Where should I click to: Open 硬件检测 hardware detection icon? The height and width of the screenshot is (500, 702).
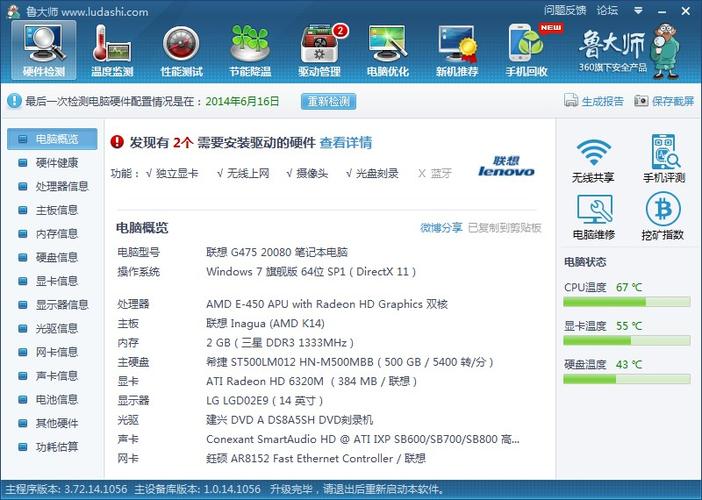(44, 50)
